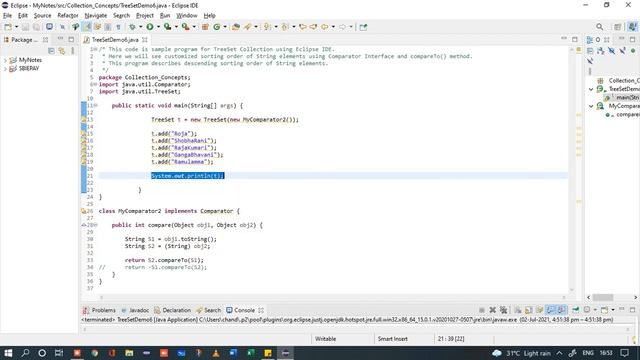Image resolution: width=640 pixels, height=360 pixels.
Task: Open the Run button dropdown arrow
Action: pyautogui.click(x=158, y=27)
